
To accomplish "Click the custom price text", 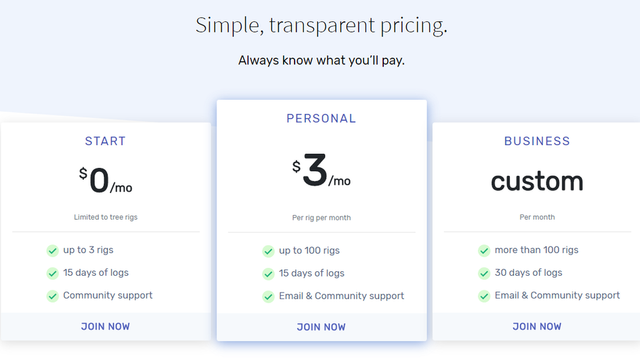I will [x=537, y=181].
